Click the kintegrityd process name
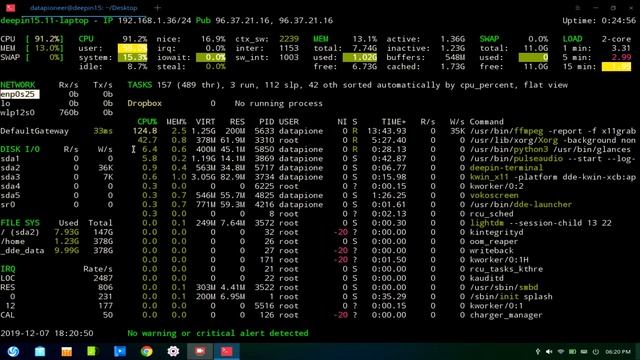Screen dimensions: 640x360 click(x=496, y=232)
